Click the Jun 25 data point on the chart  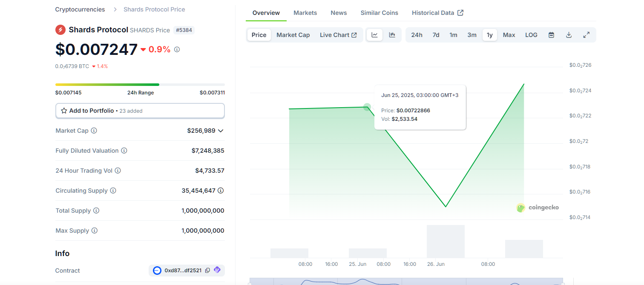click(x=367, y=107)
